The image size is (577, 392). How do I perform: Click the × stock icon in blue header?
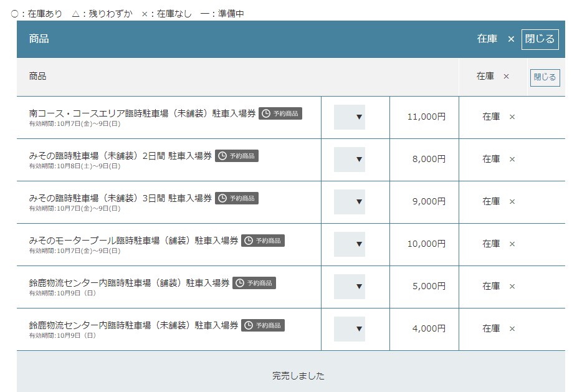tap(511, 39)
